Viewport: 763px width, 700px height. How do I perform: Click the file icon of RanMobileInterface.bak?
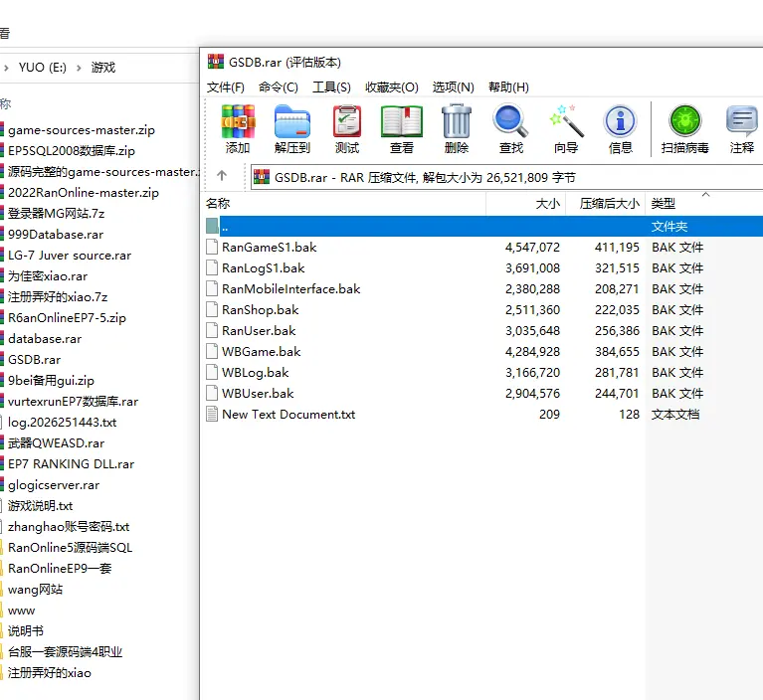(212, 288)
